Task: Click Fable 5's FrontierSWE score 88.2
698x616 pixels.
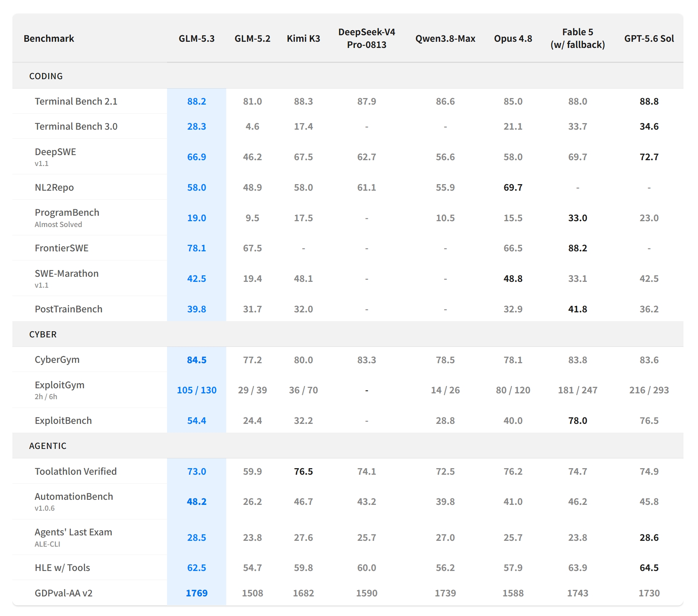Action: coord(577,248)
